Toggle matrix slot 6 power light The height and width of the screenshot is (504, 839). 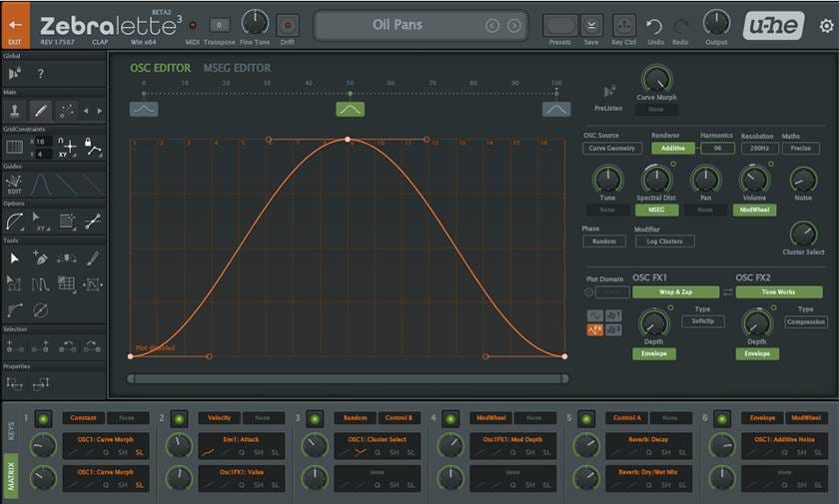coord(722,419)
